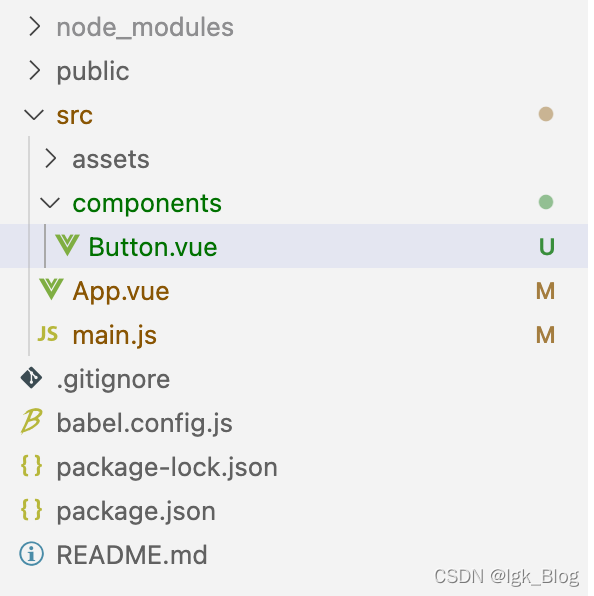Collapse the src folder chevron

(x=34, y=115)
